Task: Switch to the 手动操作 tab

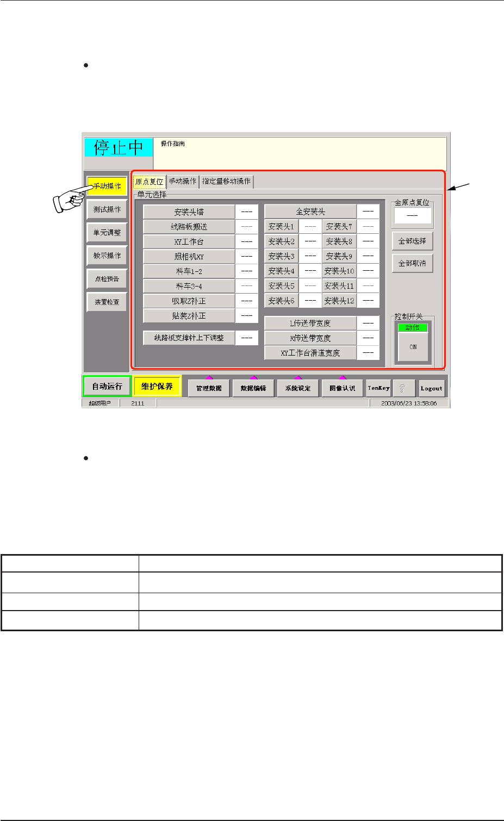Action: [x=183, y=182]
